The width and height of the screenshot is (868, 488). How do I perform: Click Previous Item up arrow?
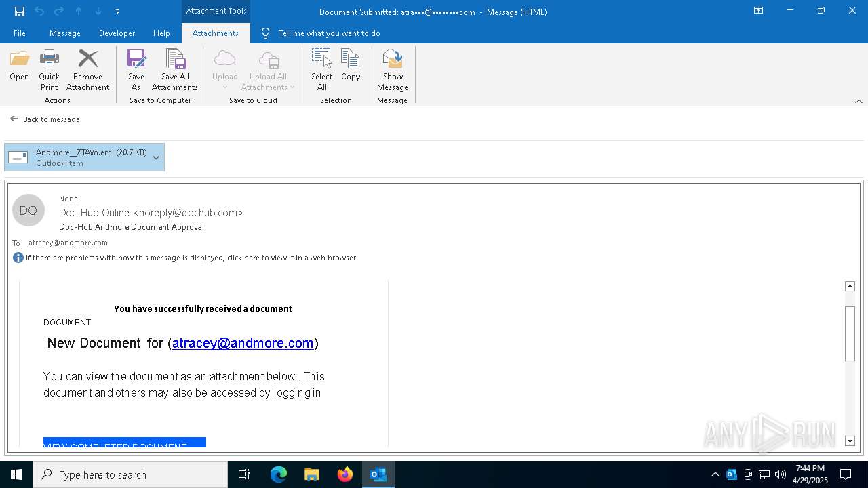pos(79,12)
